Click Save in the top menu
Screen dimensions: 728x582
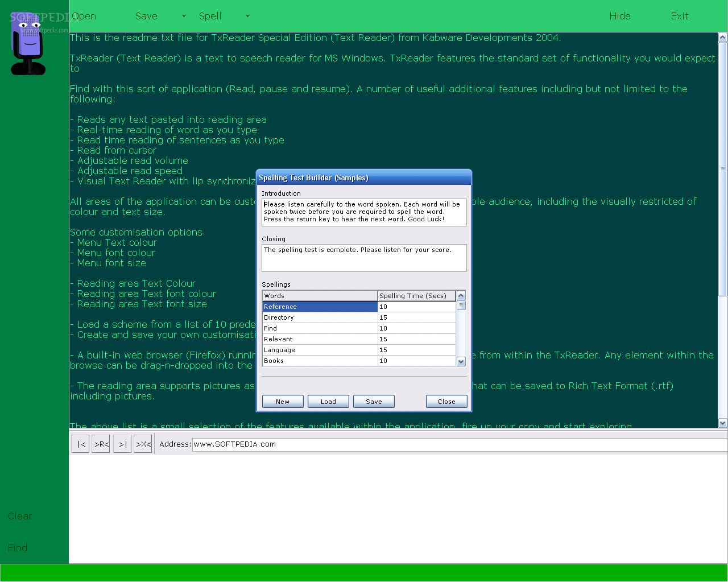click(146, 16)
